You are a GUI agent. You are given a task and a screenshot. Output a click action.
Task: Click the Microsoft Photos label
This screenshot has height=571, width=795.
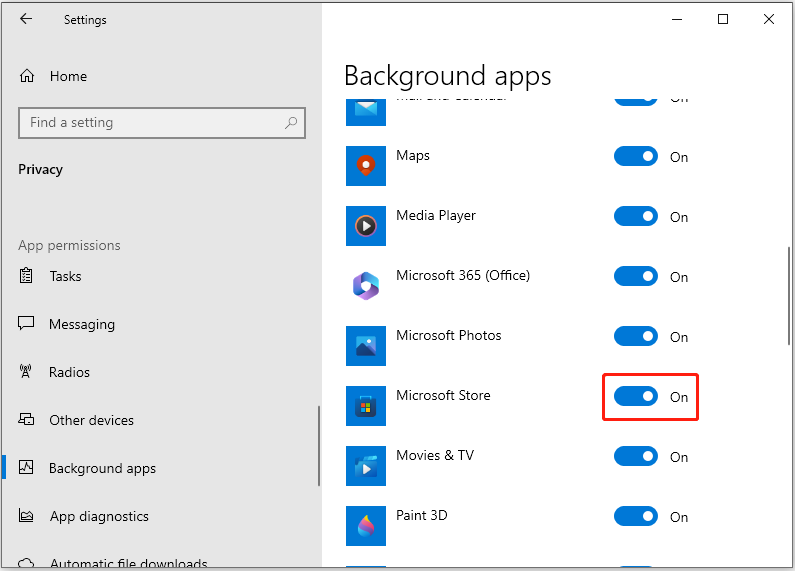tap(448, 335)
